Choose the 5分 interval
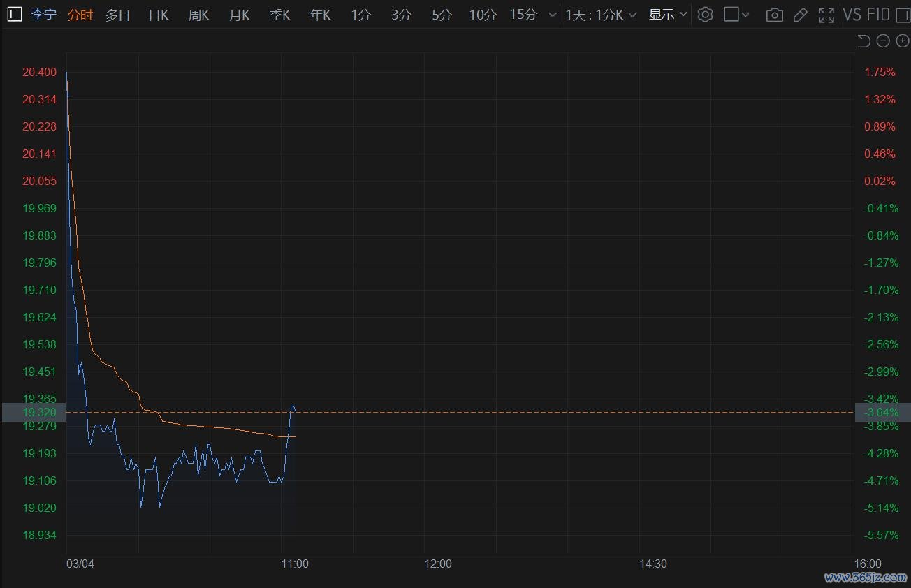The image size is (911, 588). coord(442,15)
